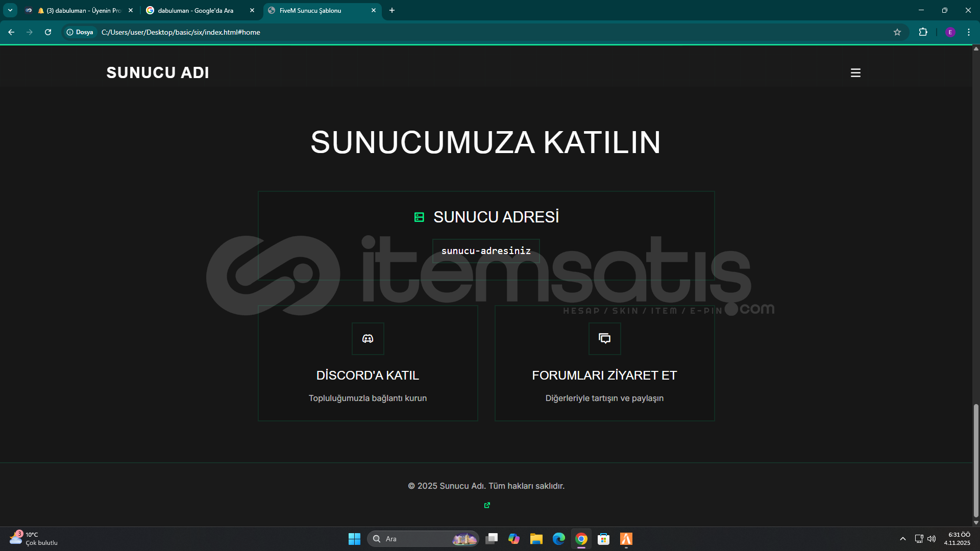This screenshot has width=980, height=551.
Task: Bookmark page with the star icon
Action: [x=897, y=32]
